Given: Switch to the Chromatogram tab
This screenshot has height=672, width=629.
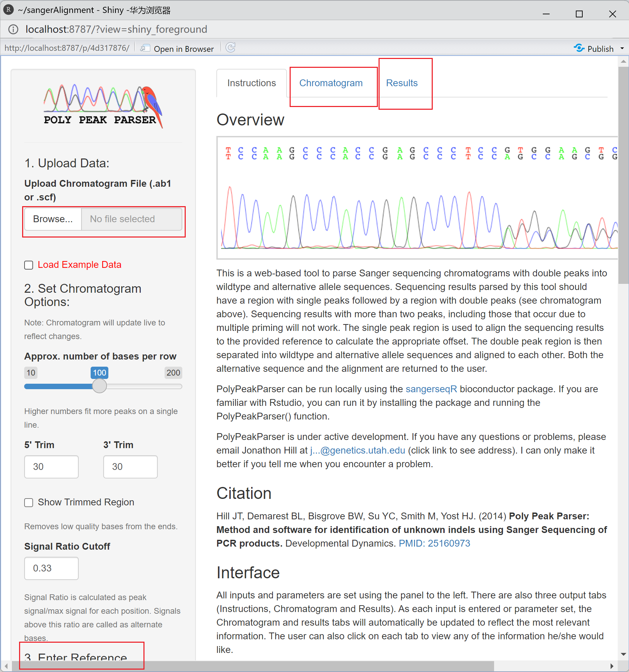Looking at the screenshot, I should pos(331,83).
